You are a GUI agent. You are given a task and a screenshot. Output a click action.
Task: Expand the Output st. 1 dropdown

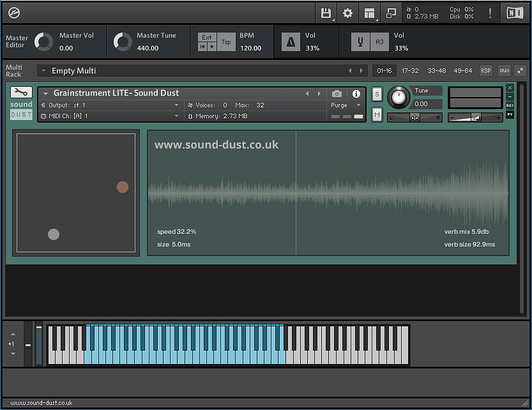click(176, 105)
